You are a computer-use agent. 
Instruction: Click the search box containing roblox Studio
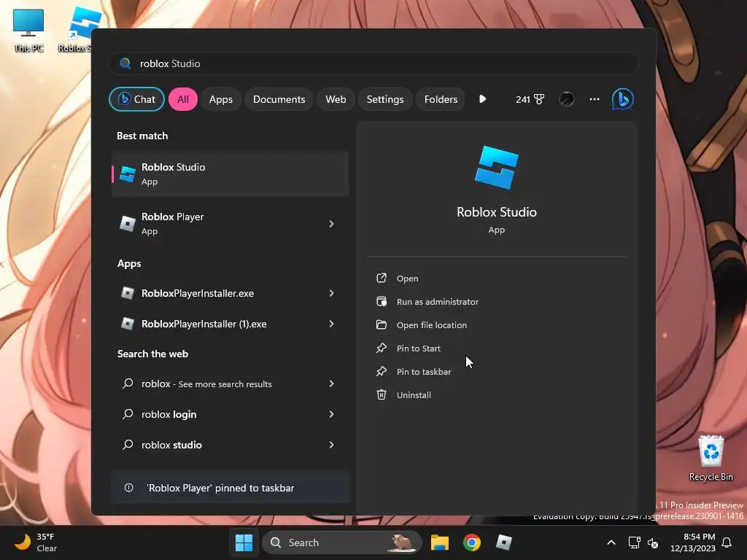coord(373,63)
